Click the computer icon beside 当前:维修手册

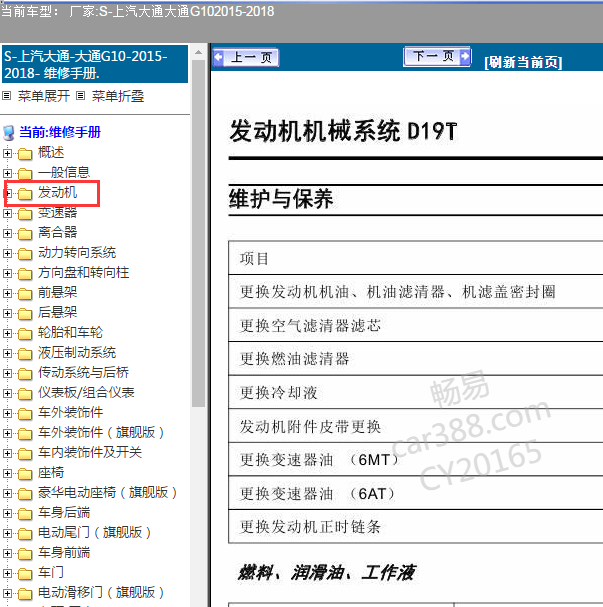tap(9, 133)
